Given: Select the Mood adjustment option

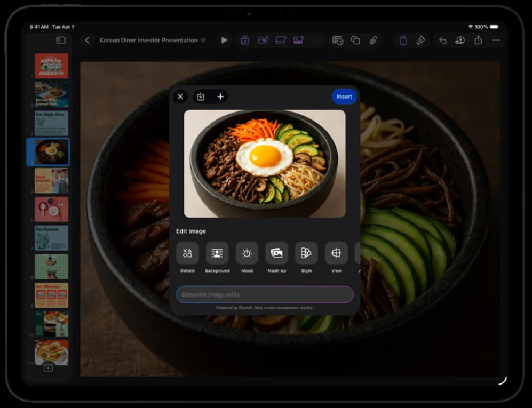Looking at the screenshot, I should (x=247, y=253).
